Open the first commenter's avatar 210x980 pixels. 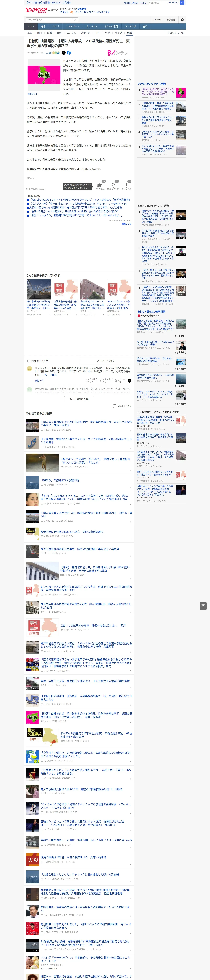pos(29,369)
